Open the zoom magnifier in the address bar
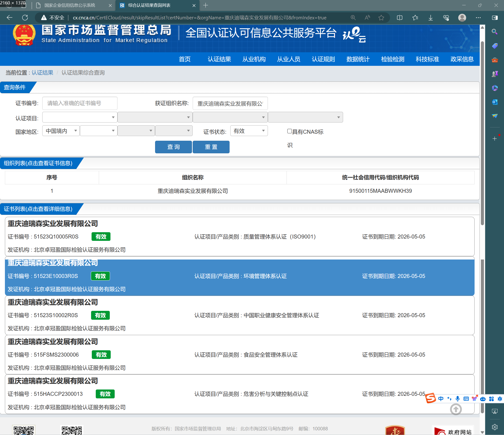504x435 pixels. 353,18
